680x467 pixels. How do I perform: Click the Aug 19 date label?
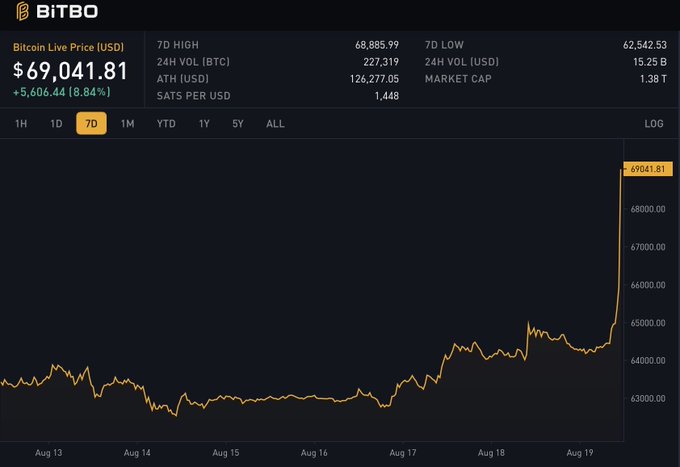(579, 453)
